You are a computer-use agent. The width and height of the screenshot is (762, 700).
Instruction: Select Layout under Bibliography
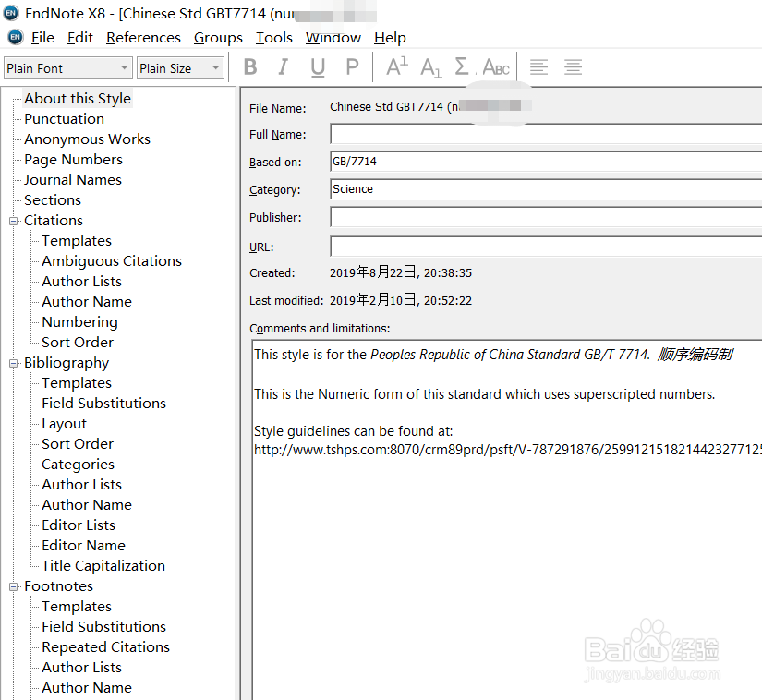click(64, 424)
